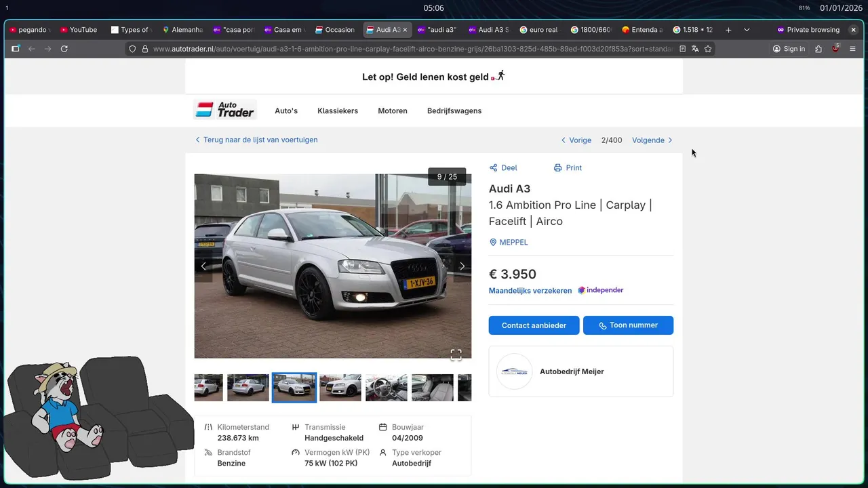Click the Independer logo
Screen dimensions: 868x488
point(601,290)
